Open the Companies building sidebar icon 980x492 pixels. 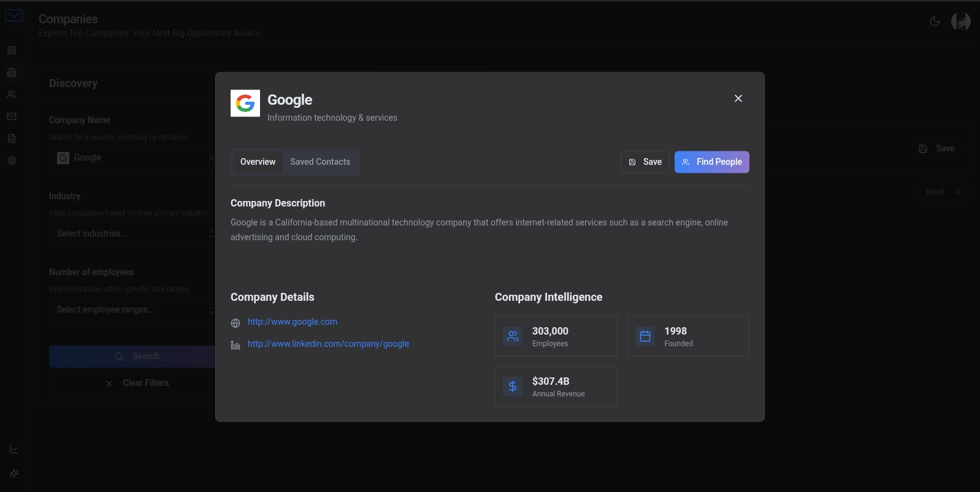pos(12,72)
